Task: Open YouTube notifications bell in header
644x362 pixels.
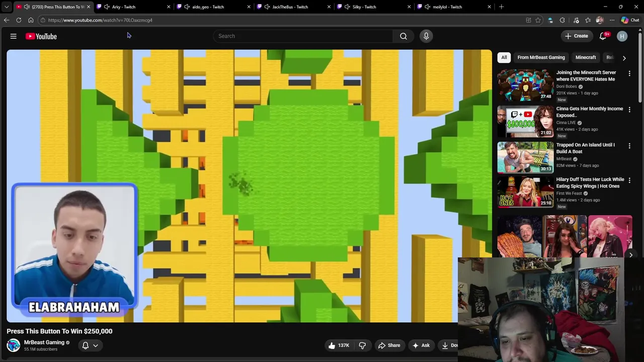Action: click(603, 36)
